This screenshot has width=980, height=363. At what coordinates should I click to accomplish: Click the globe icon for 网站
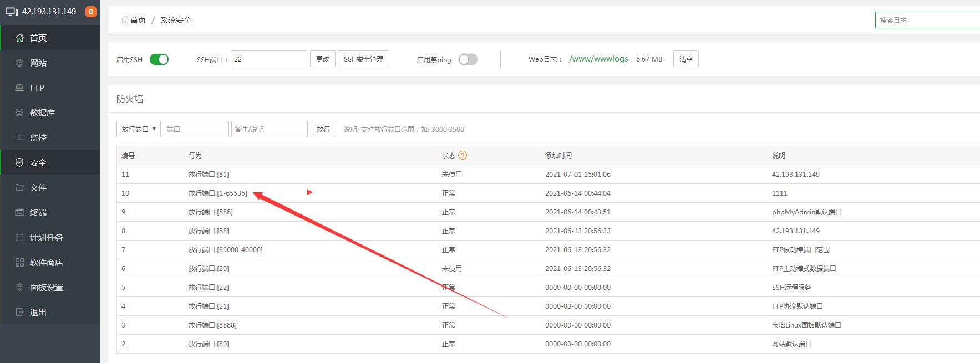[19, 63]
